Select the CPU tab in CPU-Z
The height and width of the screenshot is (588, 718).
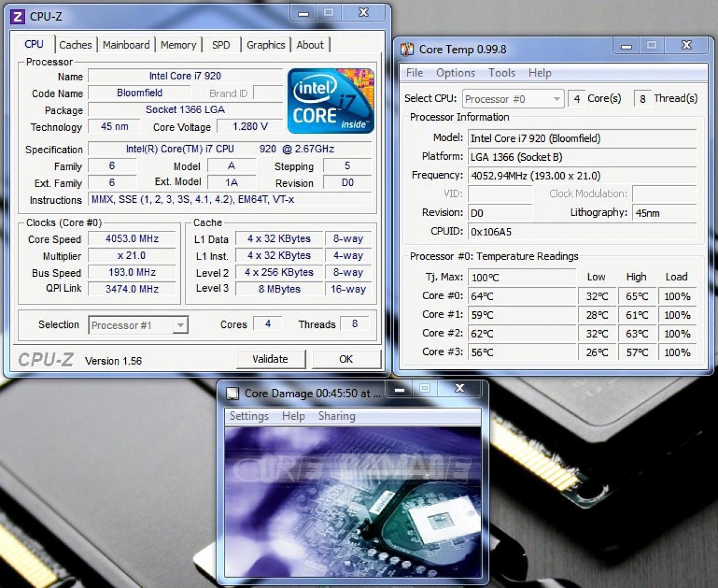click(x=34, y=44)
